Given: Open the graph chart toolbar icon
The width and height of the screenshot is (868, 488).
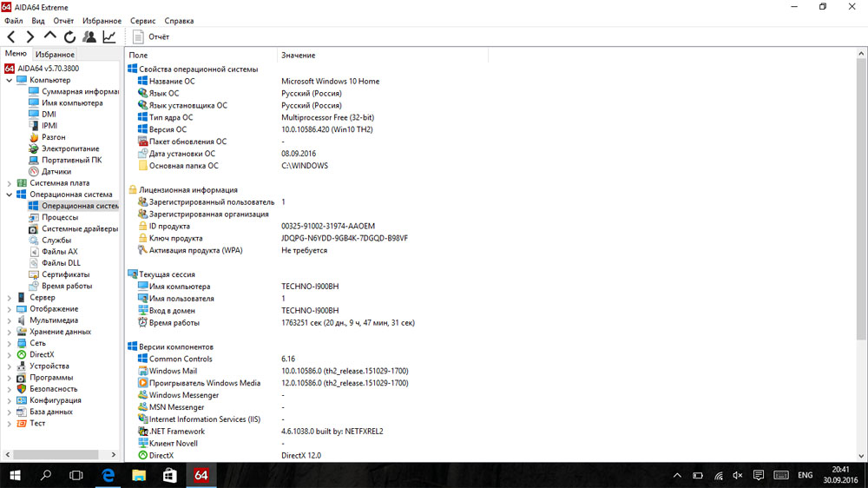Looking at the screenshot, I should [109, 36].
